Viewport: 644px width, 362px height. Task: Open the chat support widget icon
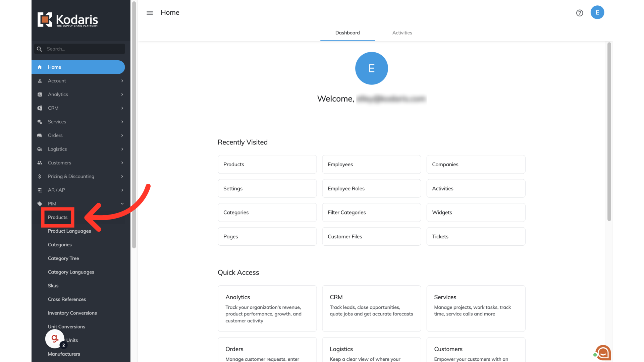(603, 353)
